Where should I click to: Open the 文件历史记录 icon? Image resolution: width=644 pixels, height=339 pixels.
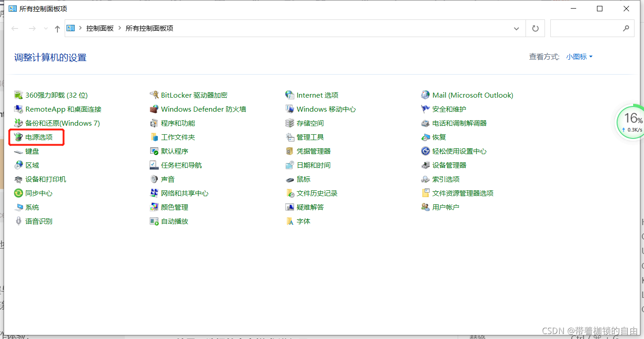pos(290,193)
